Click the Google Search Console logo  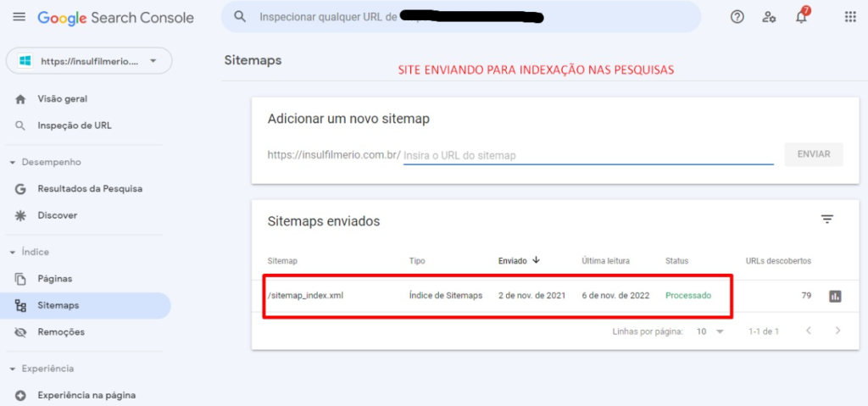[115, 18]
